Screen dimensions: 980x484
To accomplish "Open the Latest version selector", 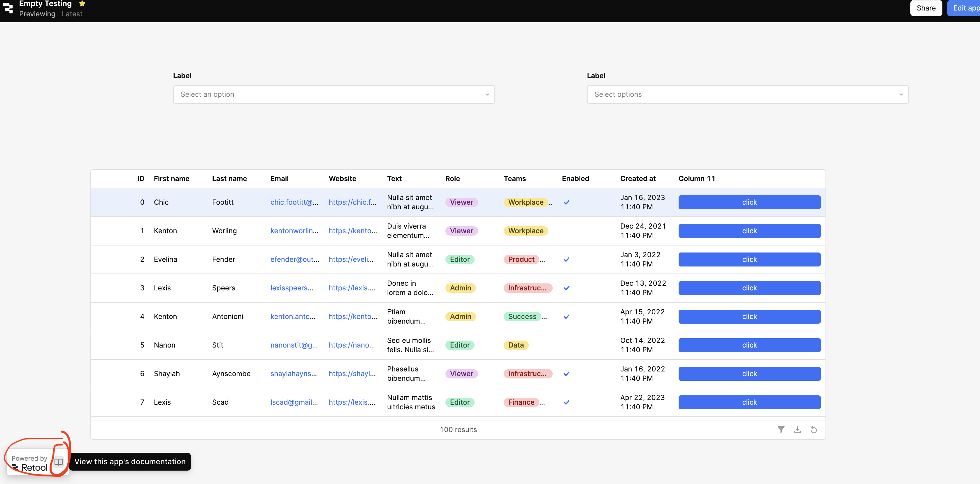I will (72, 14).
